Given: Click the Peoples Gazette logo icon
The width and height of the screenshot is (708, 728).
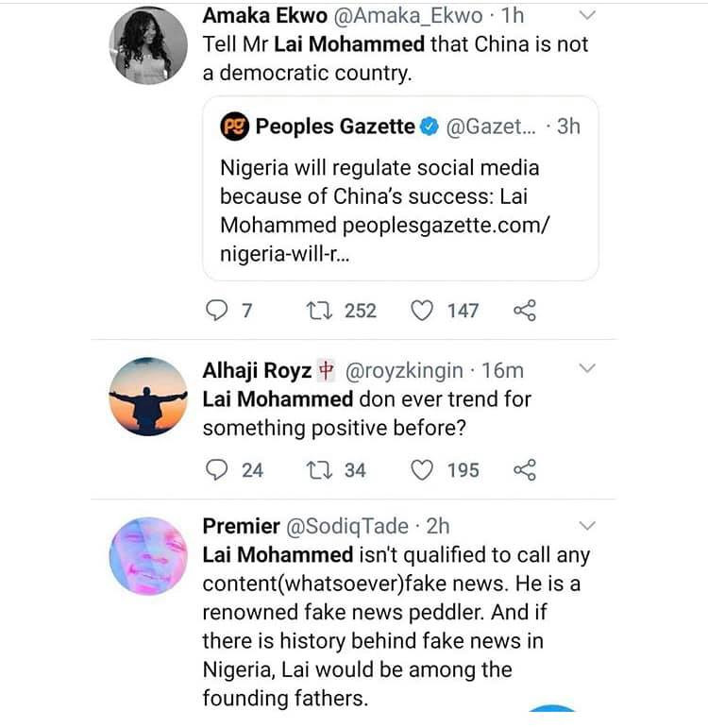Looking at the screenshot, I should coord(234,127).
